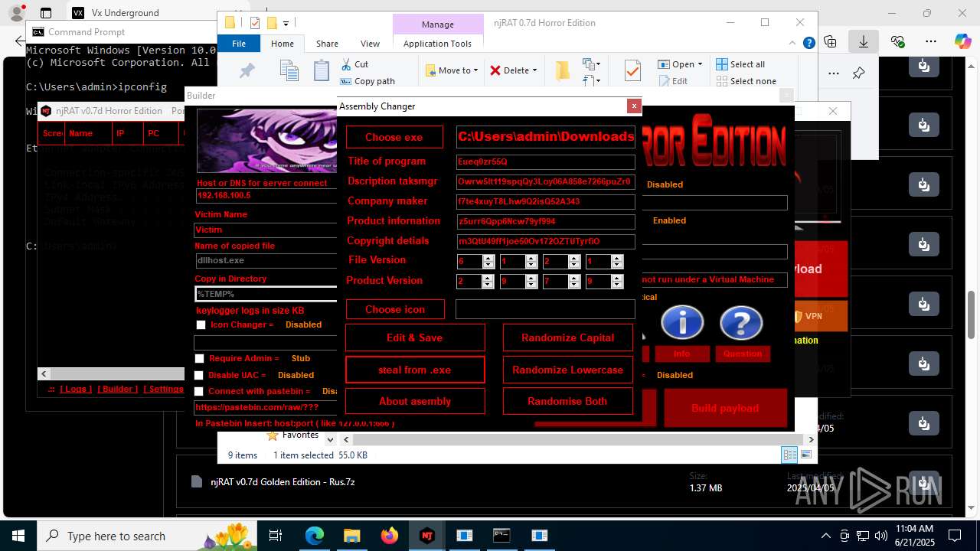Check Connect with pastebin checkbox
This screenshot has height=551, width=980.
(200, 392)
